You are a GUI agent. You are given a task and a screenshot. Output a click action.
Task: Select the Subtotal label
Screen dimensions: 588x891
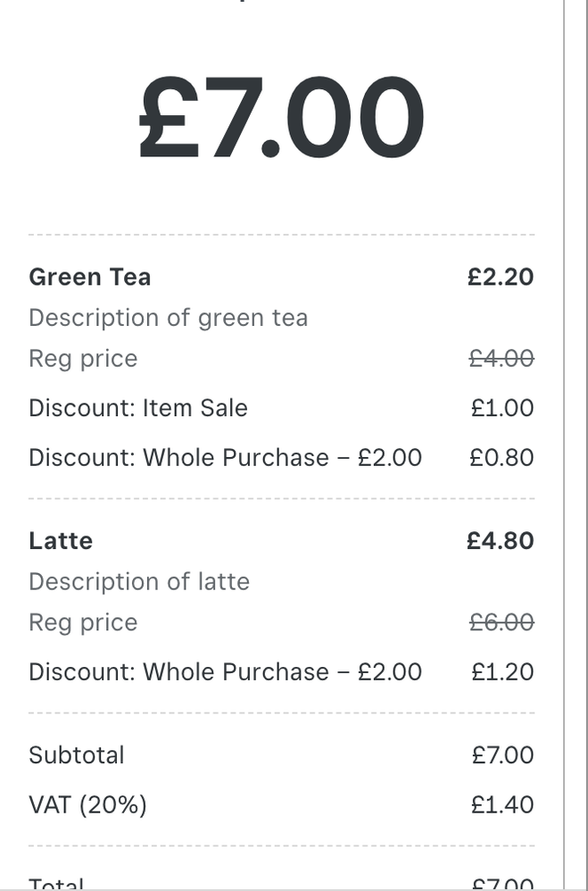(77, 755)
